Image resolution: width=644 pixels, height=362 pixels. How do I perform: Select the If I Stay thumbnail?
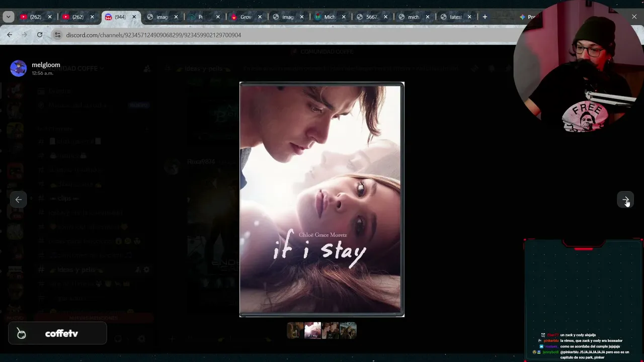point(312,330)
